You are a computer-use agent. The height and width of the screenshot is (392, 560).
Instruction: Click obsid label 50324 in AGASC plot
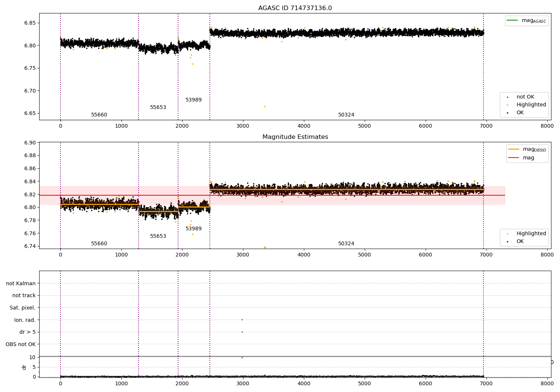346,115
